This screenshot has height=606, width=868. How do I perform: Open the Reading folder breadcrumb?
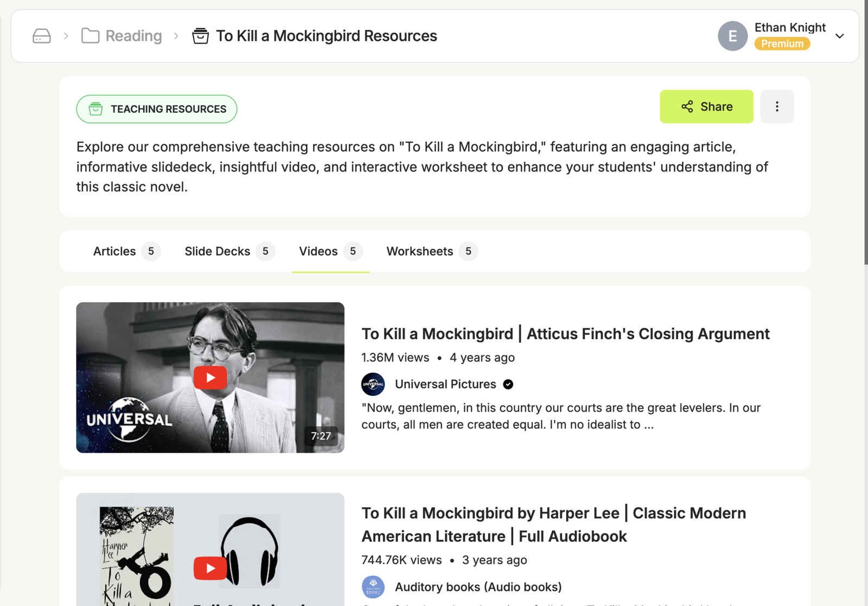[122, 36]
